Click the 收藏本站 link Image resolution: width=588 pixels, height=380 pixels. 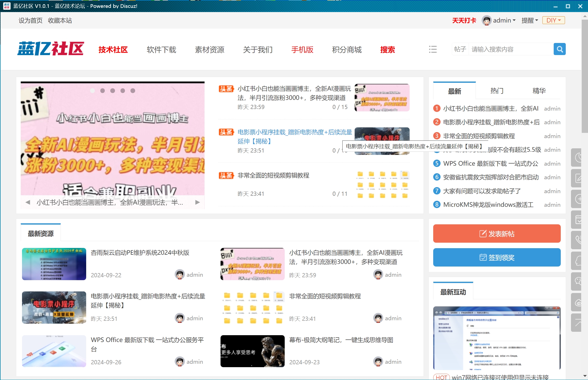pyautogui.click(x=60, y=20)
